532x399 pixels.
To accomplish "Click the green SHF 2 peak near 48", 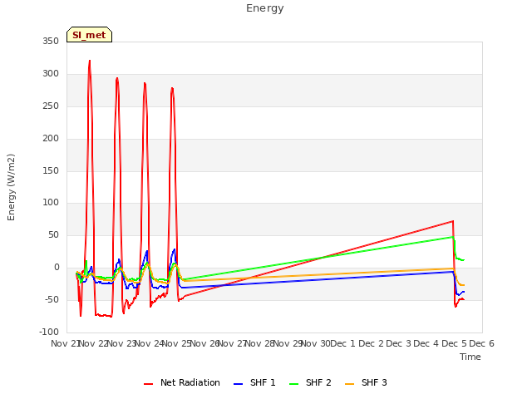I will pyautogui.click(x=453, y=236).
